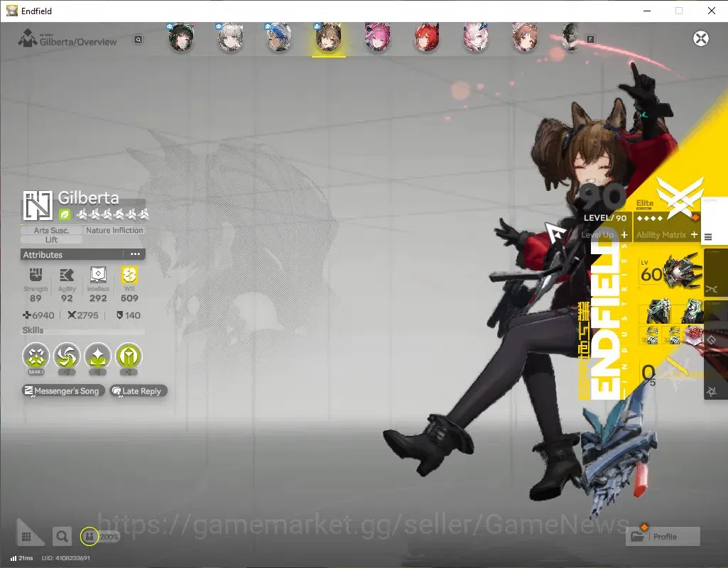Image resolution: width=728 pixels, height=568 pixels.
Task: Click the Agility attribute icon
Action: click(66, 275)
